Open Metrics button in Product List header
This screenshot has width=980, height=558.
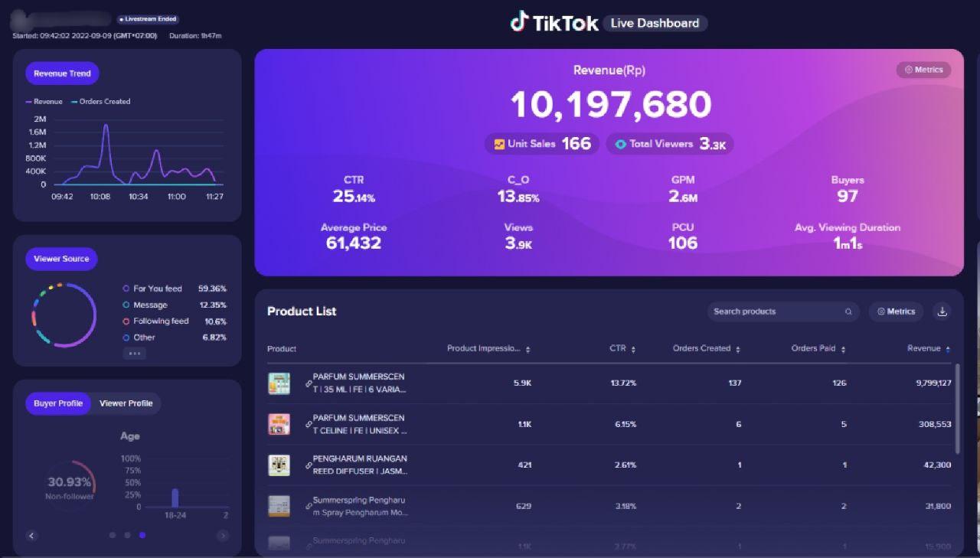(896, 312)
